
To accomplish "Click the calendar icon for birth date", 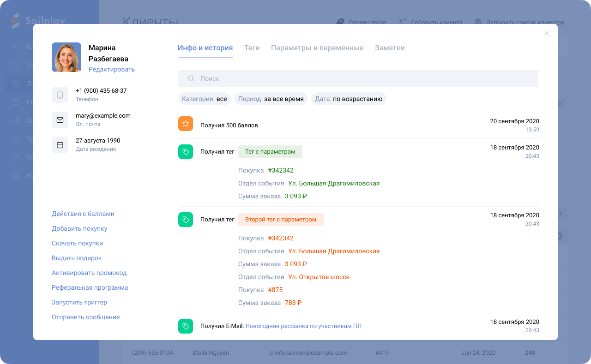I will [60, 145].
